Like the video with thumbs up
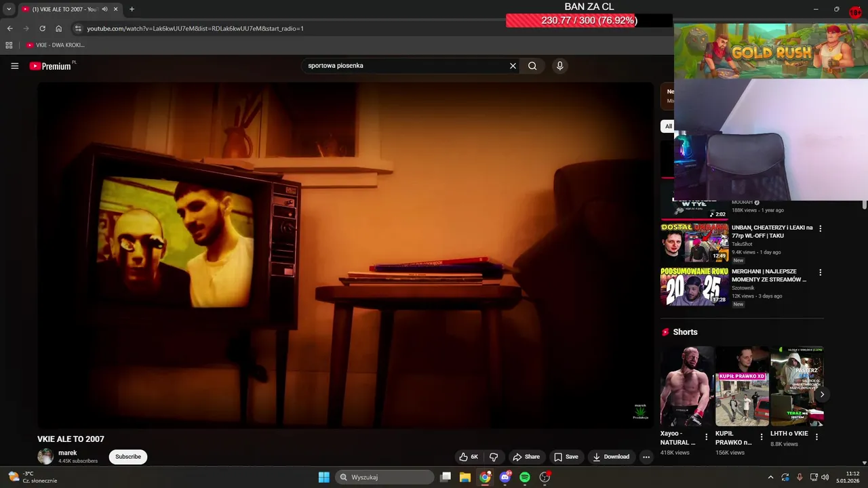Screen dimensions: 868x488 [x=469, y=457]
